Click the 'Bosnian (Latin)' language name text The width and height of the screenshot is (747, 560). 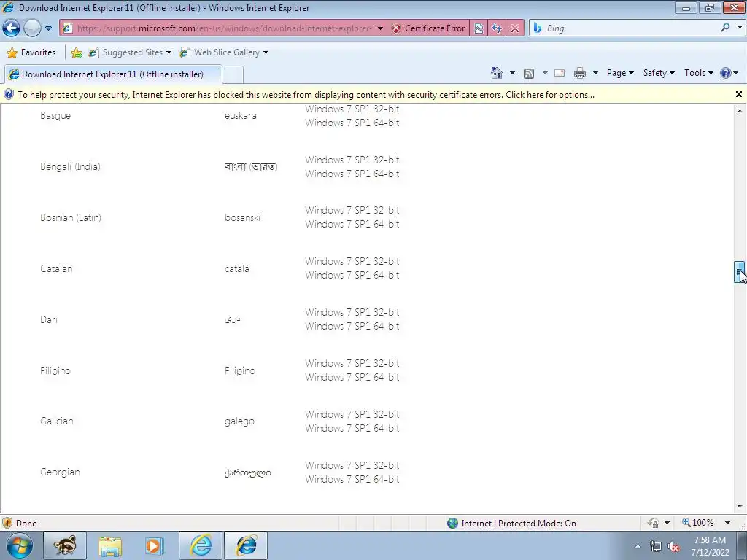point(71,217)
